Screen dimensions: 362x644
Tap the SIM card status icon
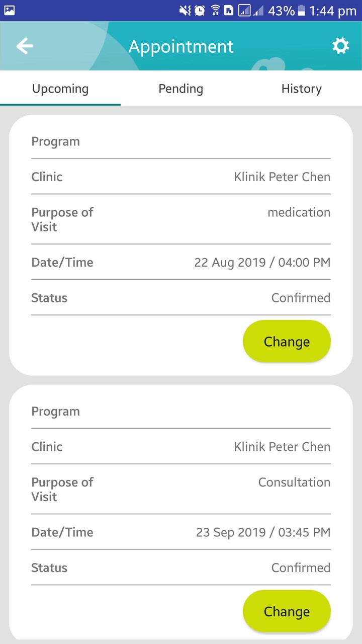point(229,11)
